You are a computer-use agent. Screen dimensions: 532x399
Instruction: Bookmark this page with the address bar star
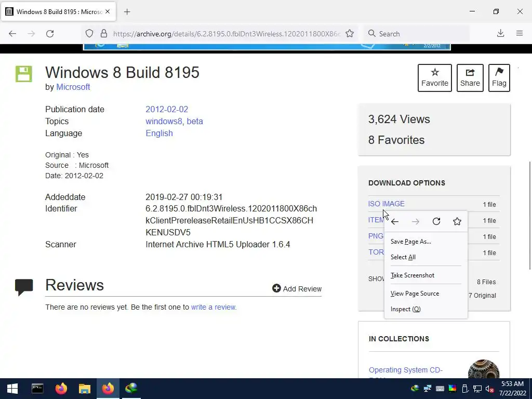coord(350,34)
